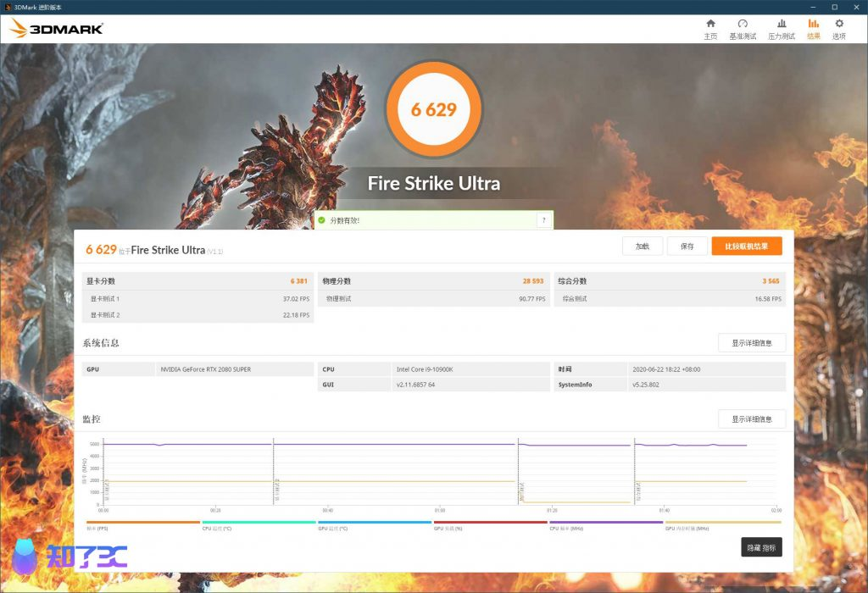Viewport: 868px width, 593px height.
Task: Click the large Fire Strike Ultra title
Action: click(x=434, y=183)
